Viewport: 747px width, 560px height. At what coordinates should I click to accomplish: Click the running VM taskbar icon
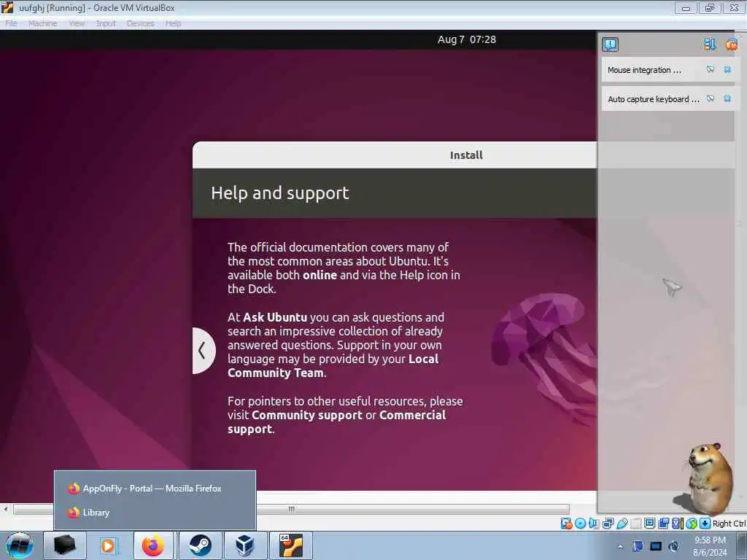pos(291,545)
